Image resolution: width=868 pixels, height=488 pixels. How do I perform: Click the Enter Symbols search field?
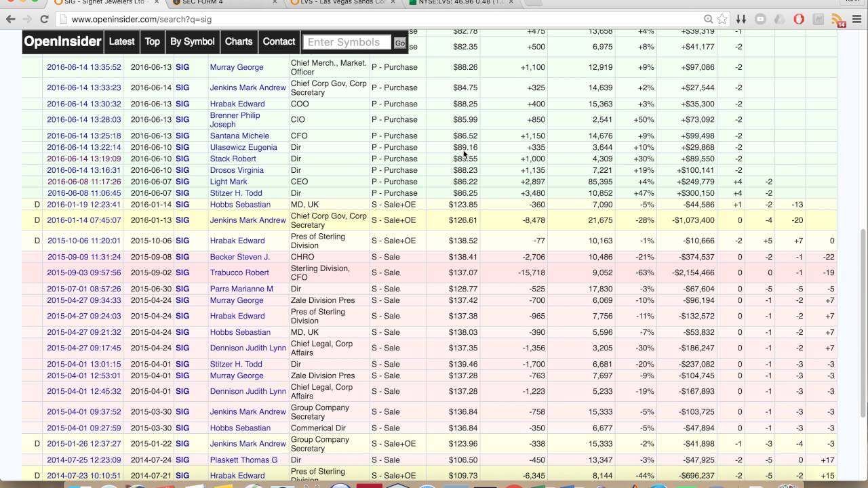coord(347,42)
